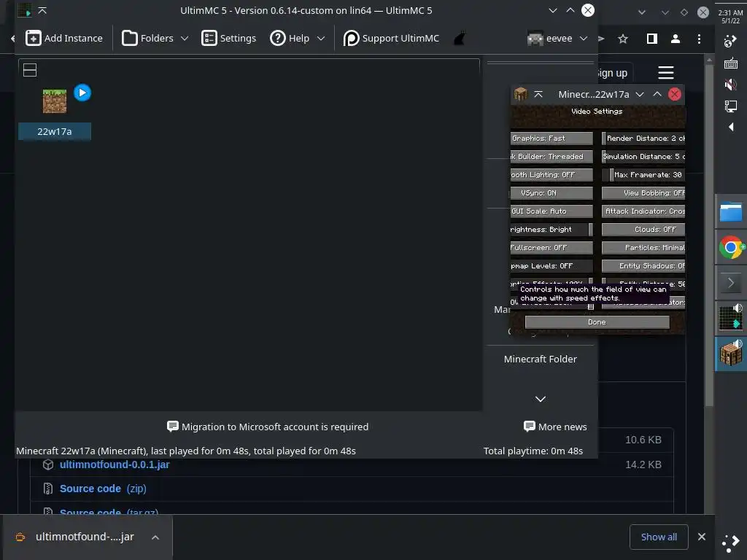
Task: Open Settings in UltimMC toolbar
Action: 228,38
